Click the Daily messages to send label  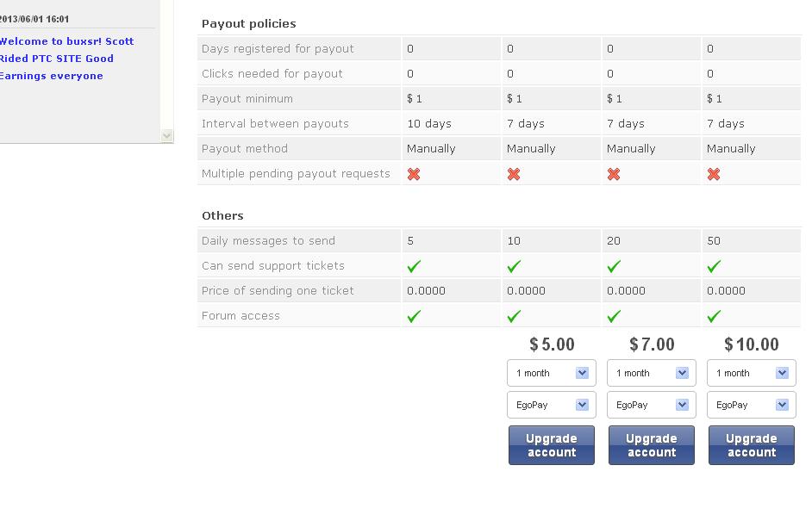[268, 240]
